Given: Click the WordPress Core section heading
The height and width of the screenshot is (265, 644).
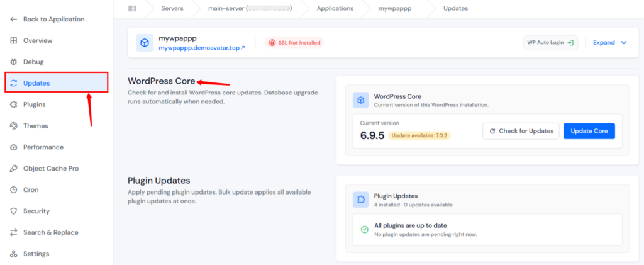Looking at the screenshot, I should tap(162, 81).
